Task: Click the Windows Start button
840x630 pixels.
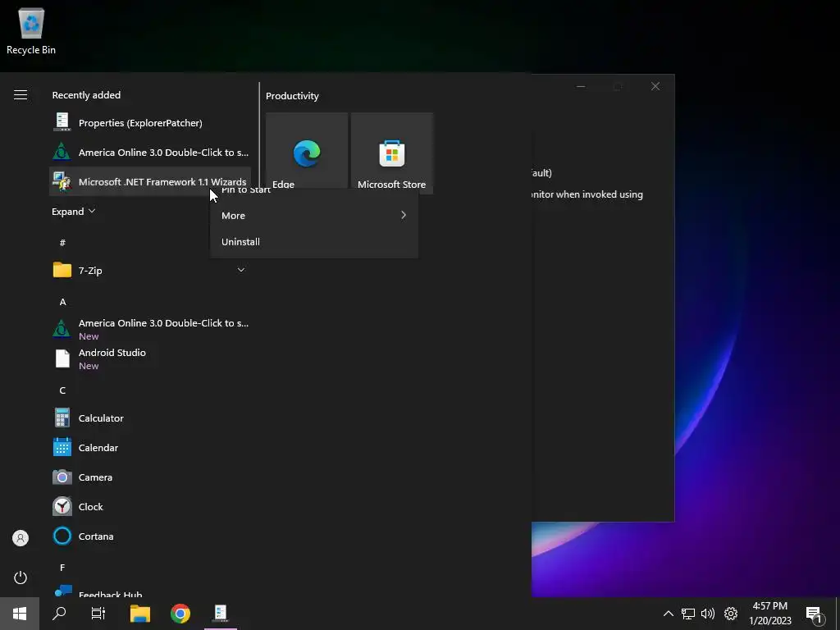Action: coord(20,614)
